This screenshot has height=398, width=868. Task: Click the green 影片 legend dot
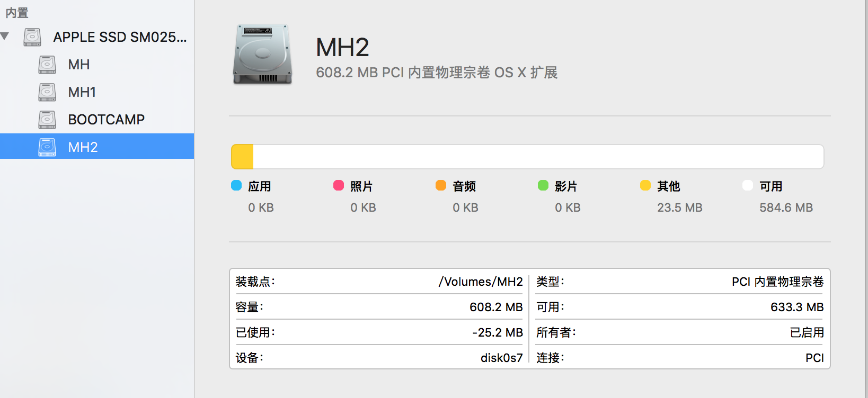click(x=543, y=185)
